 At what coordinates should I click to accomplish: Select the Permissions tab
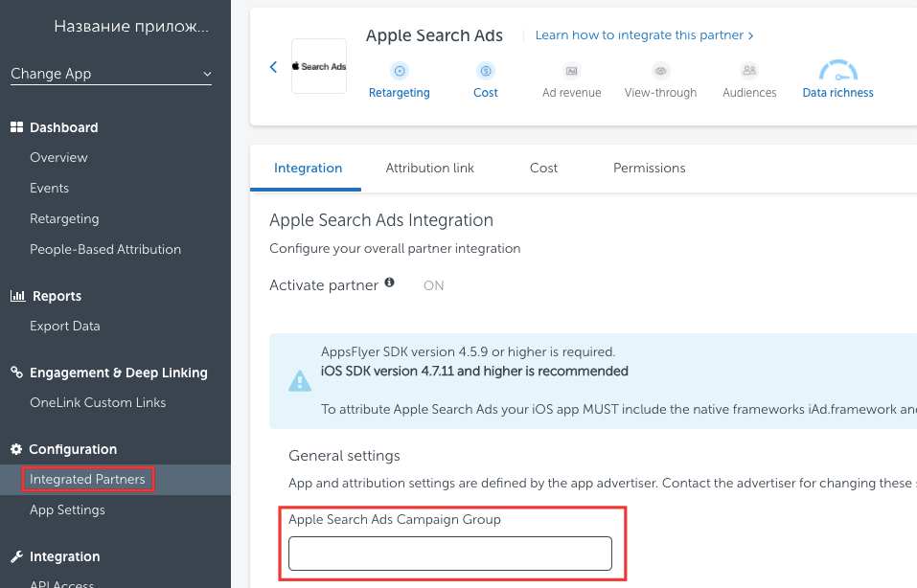649,168
